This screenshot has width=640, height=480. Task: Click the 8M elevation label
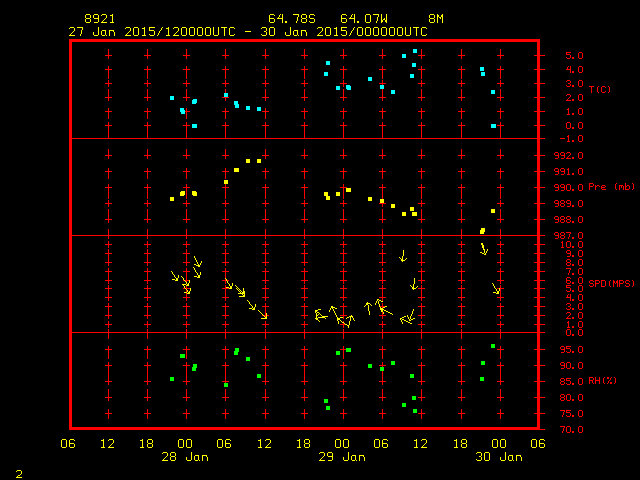[435, 19]
